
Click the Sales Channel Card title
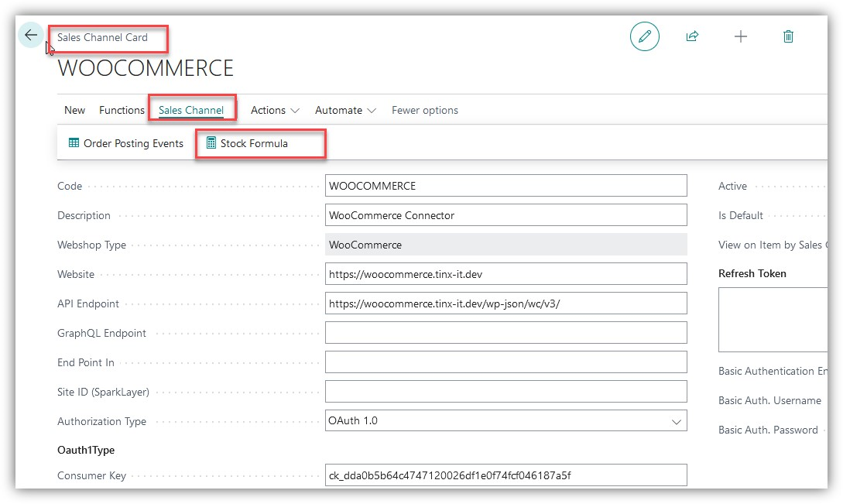[x=102, y=38]
